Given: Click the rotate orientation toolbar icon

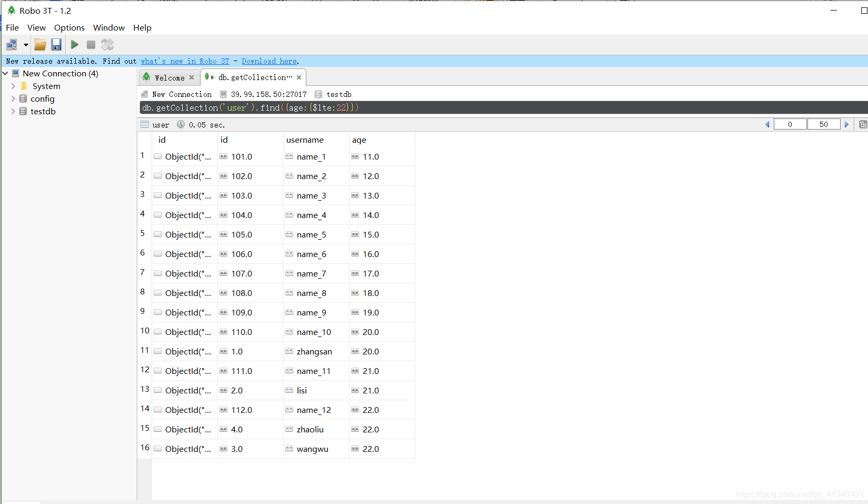Looking at the screenshot, I should click(x=107, y=45).
